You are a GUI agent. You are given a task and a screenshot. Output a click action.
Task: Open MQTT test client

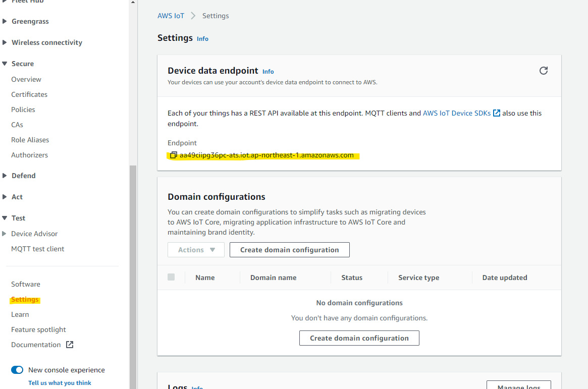point(38,249)
